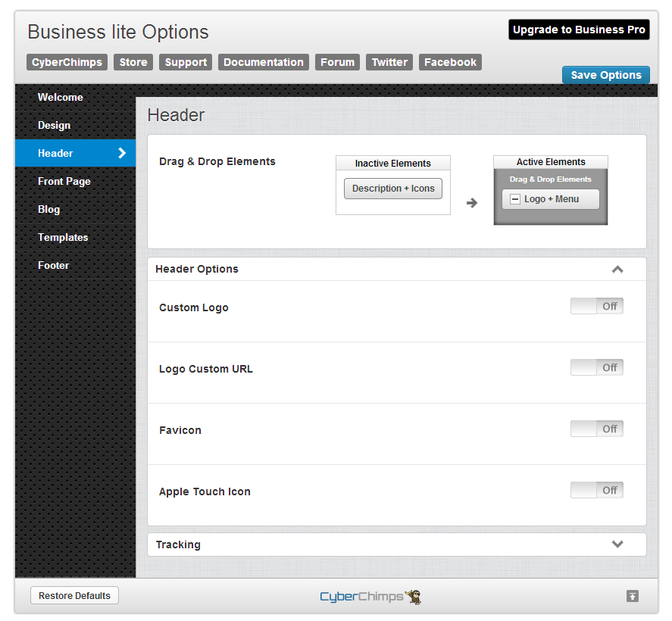Click Save Options button
The height and width of the screenshot is (621, 672).
pos(605,75)
